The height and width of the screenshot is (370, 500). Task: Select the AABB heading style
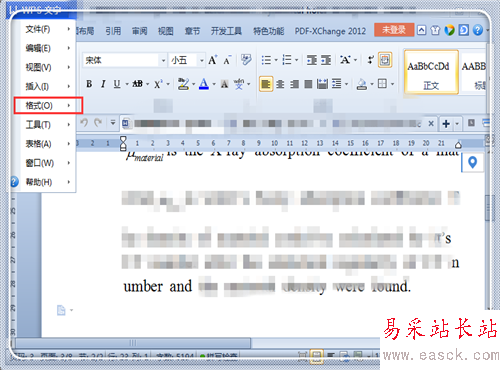click(473, 72)
